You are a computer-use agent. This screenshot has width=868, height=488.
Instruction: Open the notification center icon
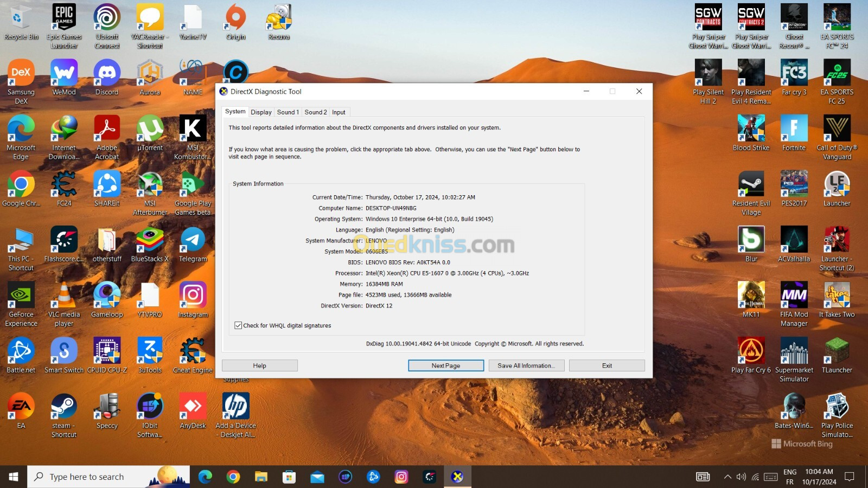(850, 477)
